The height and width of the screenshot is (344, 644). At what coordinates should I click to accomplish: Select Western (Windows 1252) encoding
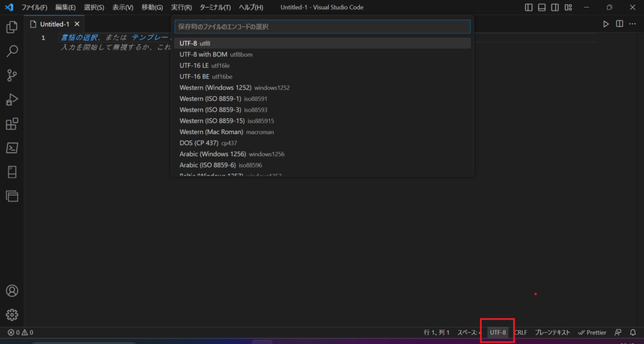tap(323, 87)
